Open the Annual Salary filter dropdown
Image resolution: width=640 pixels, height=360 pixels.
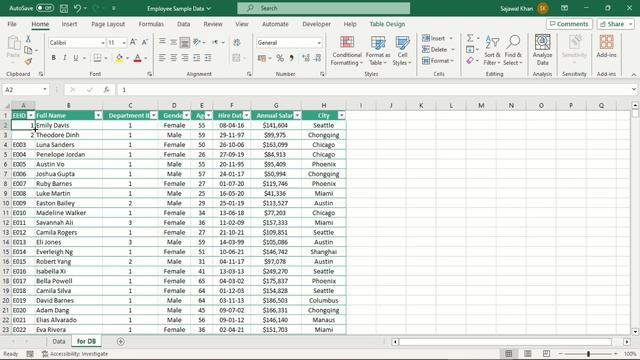pyautogui.click(x=297, y=116)
